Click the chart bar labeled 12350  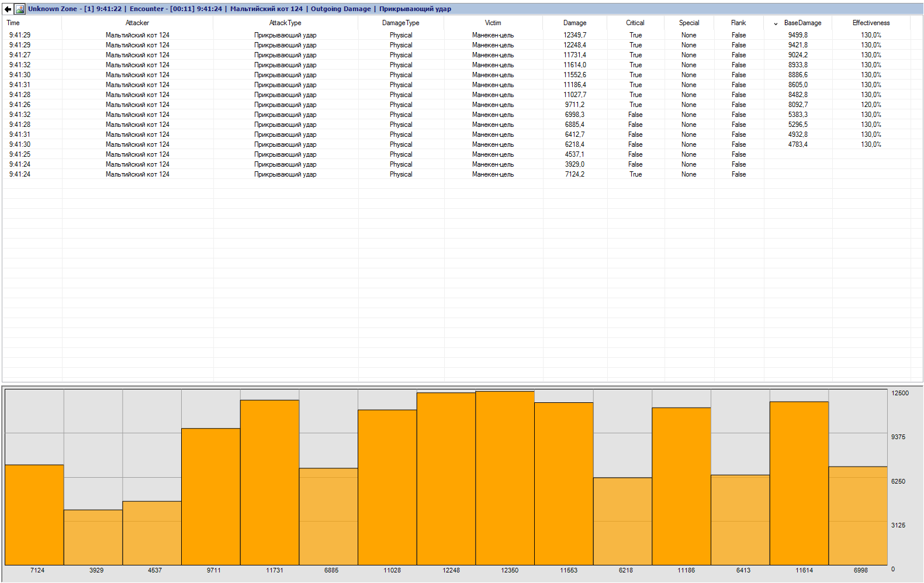point(505,478)
